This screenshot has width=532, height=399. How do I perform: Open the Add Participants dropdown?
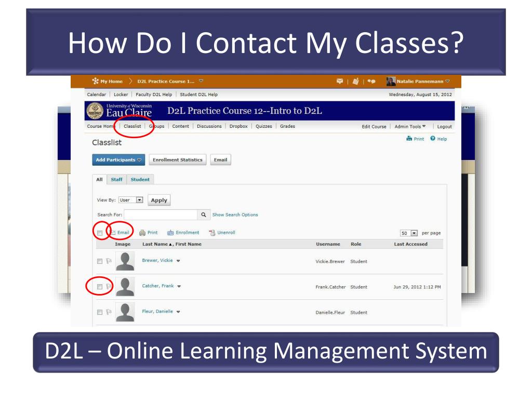pyautogui.click(x=118, y=160)
